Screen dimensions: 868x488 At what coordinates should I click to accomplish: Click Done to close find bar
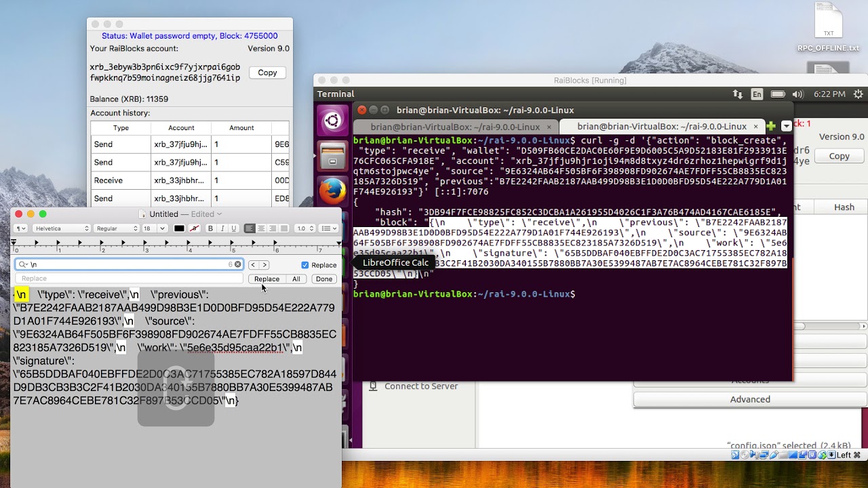click(x=324, y=279)
